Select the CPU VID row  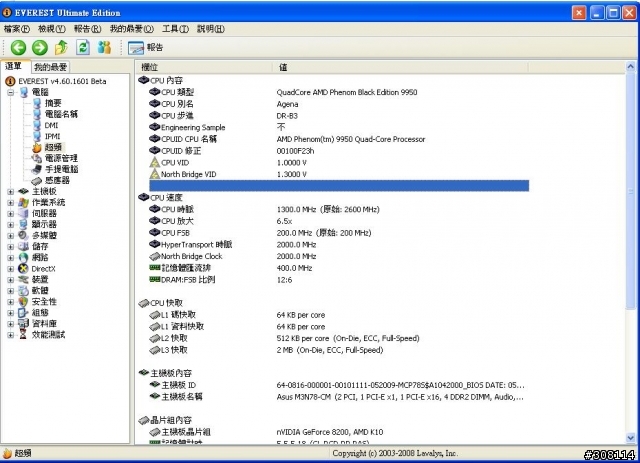pyautogui.click(x=339, y=163)
